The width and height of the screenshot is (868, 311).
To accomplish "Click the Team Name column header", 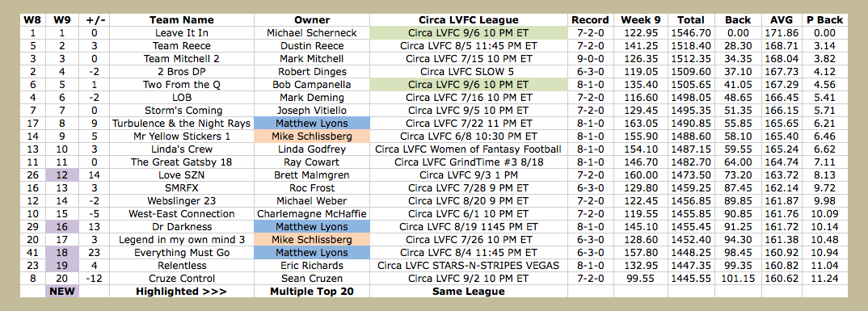I will tap(182, 20).
